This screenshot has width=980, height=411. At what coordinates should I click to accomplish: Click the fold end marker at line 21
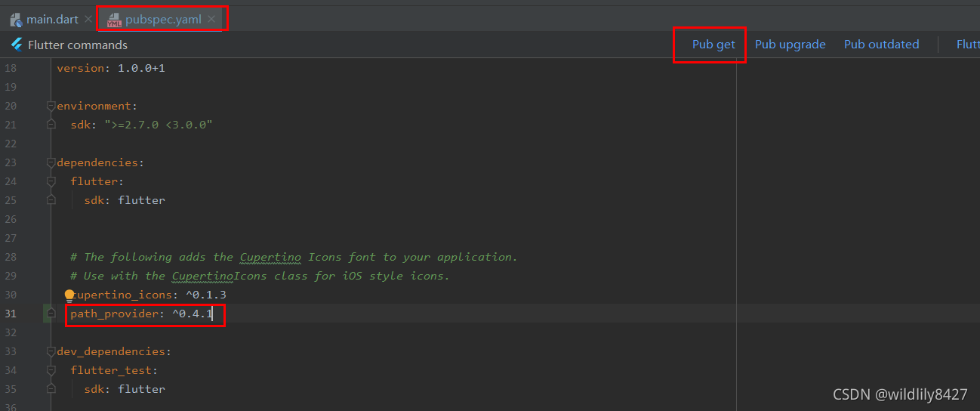click(51, 125)
